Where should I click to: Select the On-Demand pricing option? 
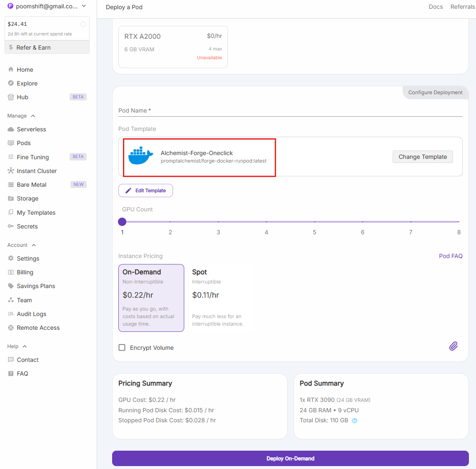tap(151, 298)
